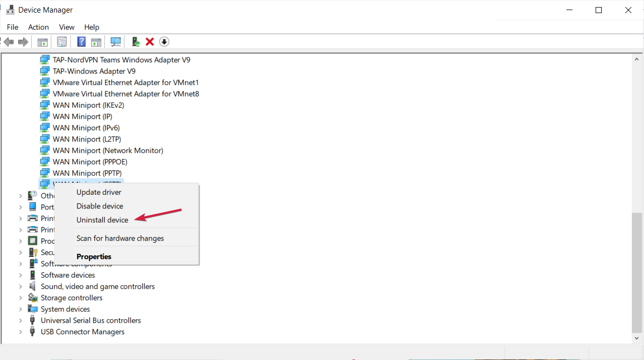Viewport: 644px width, 360px height.
Task: Click the network icon beside WAN Miniport (PPTP)
Action: 45,173
